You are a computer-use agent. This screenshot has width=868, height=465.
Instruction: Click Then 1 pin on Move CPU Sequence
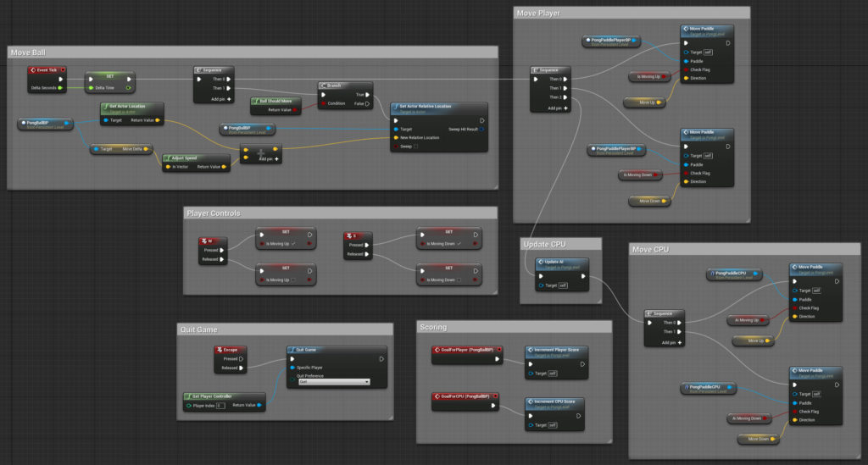tap(679, 332)
